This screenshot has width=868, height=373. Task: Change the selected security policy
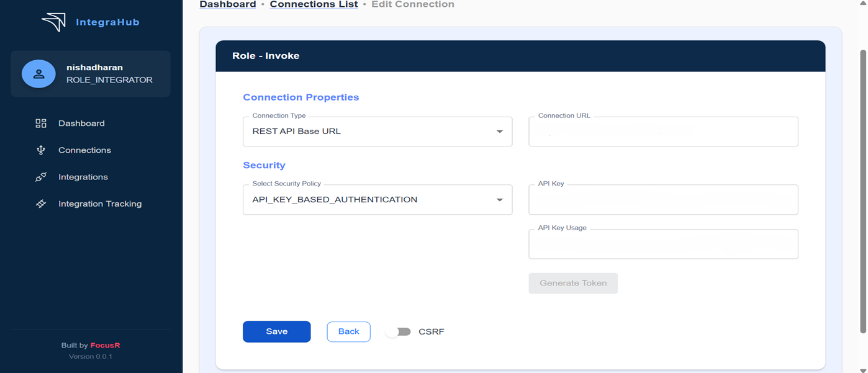(x=377, y=199)
